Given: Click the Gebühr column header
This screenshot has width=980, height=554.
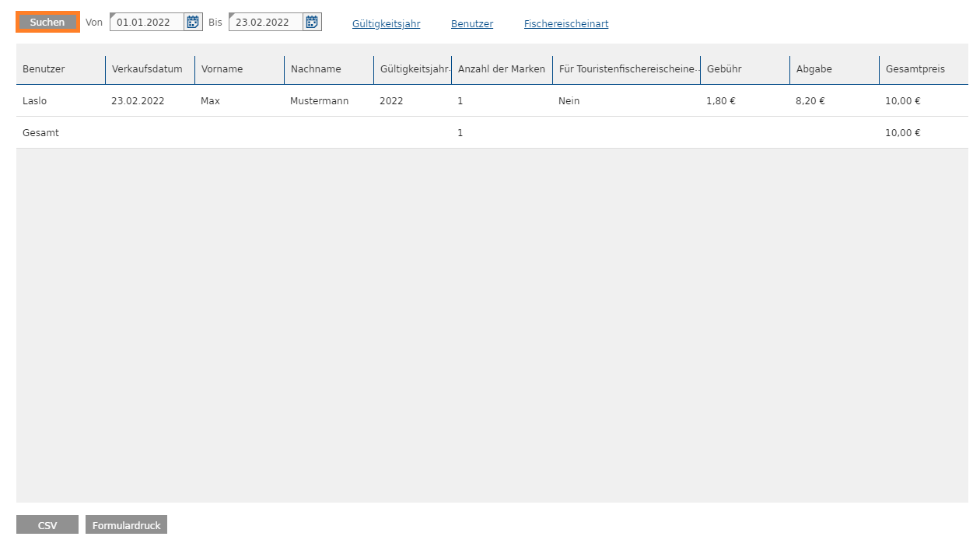Looking at the screenshot, I should click(x=723, y=69).
